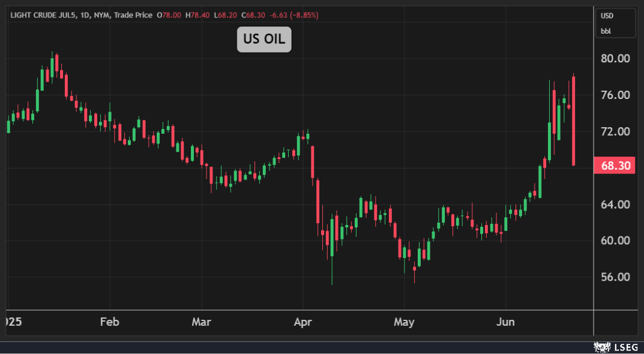Select the Feb marker on time axis
This screenshot has width=644, height=354.
pos(109,322)
